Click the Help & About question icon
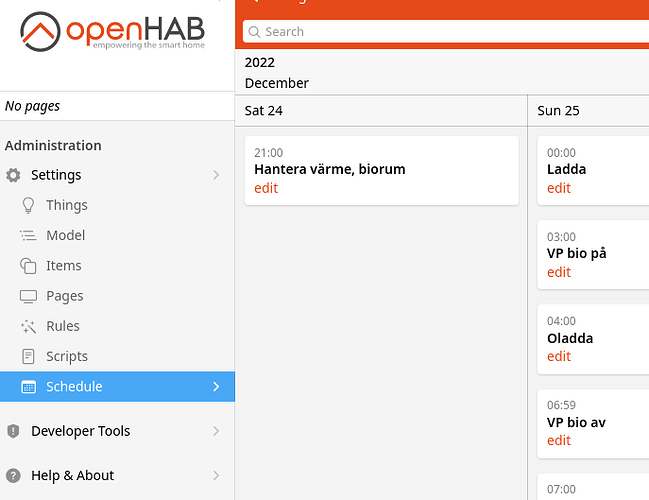Viewport: 649px width, 500px height. [13, 476]
